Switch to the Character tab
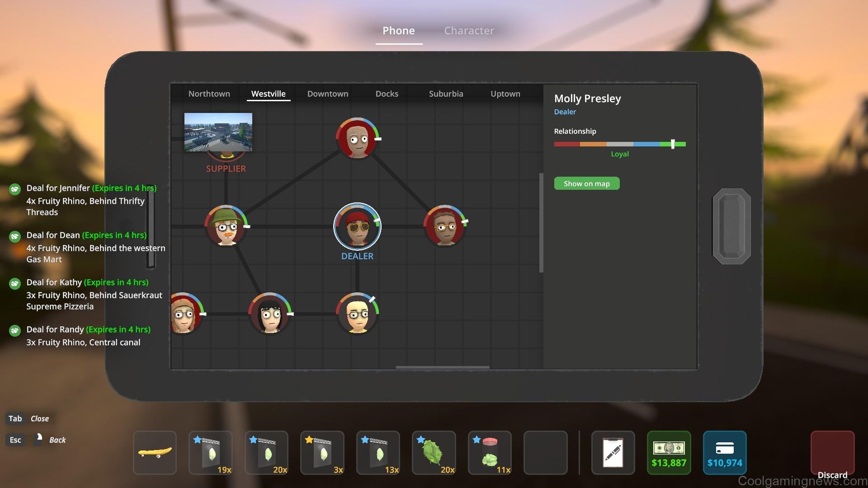 (469, 30)
